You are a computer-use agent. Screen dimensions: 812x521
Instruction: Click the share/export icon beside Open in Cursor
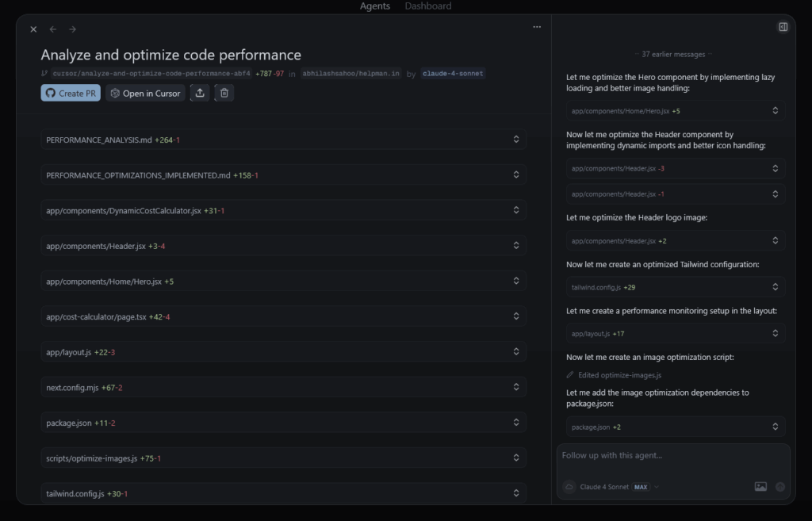coord(200,94)
